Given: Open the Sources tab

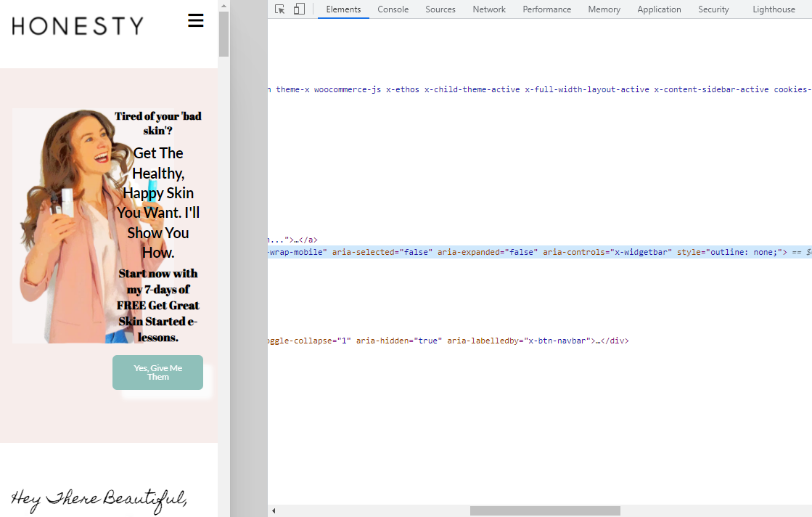Looking at the screenshot, I should [x=440, y=9].
